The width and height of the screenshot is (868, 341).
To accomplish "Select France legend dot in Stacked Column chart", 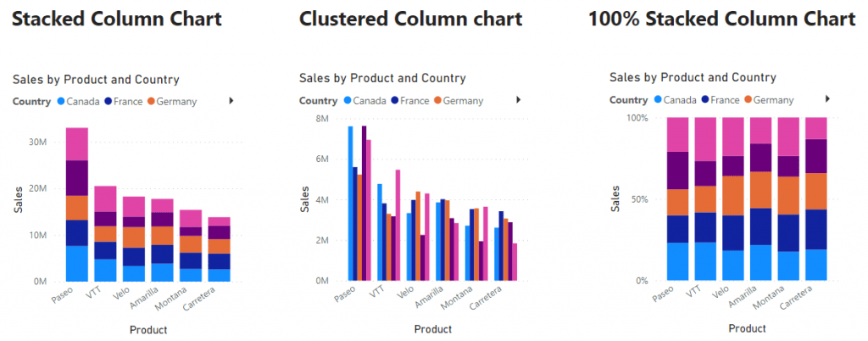I will 108,101.
